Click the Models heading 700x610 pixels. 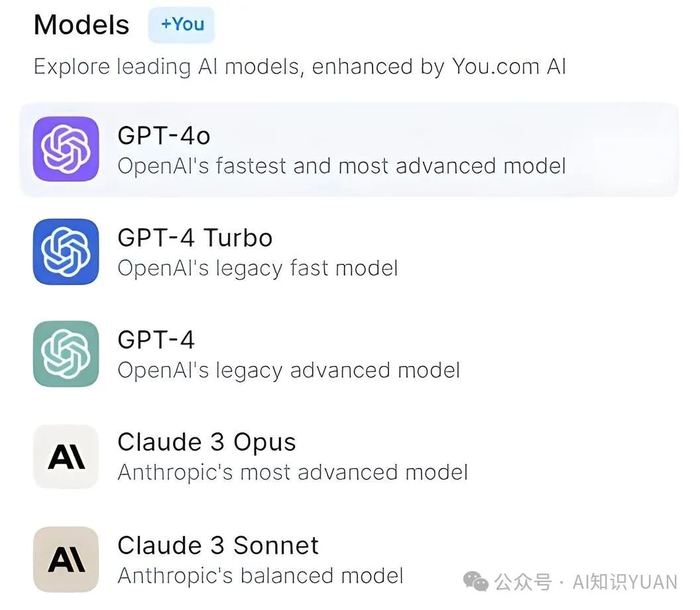pyautogui.click(x=82, y=25)
